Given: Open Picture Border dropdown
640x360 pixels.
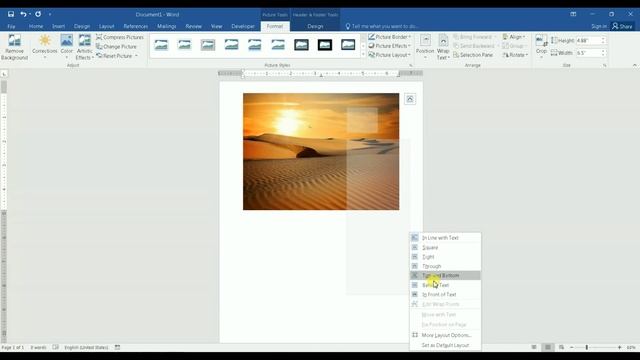Looking at the screenshot, I should point(390,37).
